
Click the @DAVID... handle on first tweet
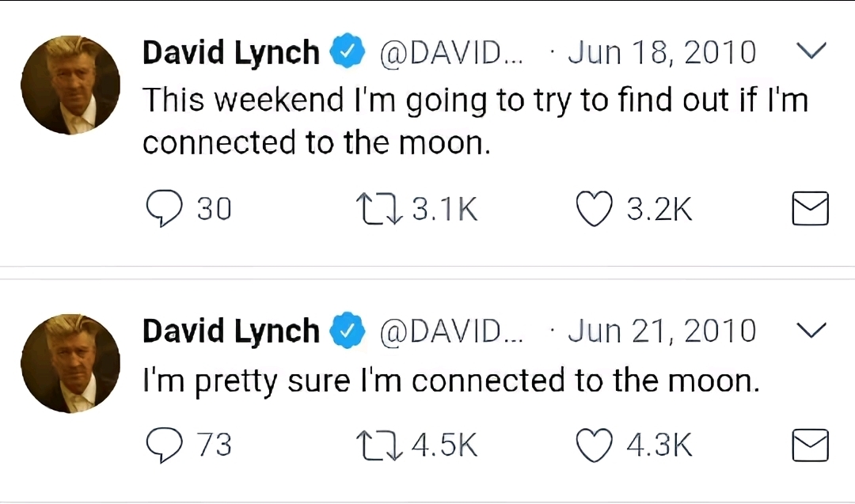[x=451, y=54]
